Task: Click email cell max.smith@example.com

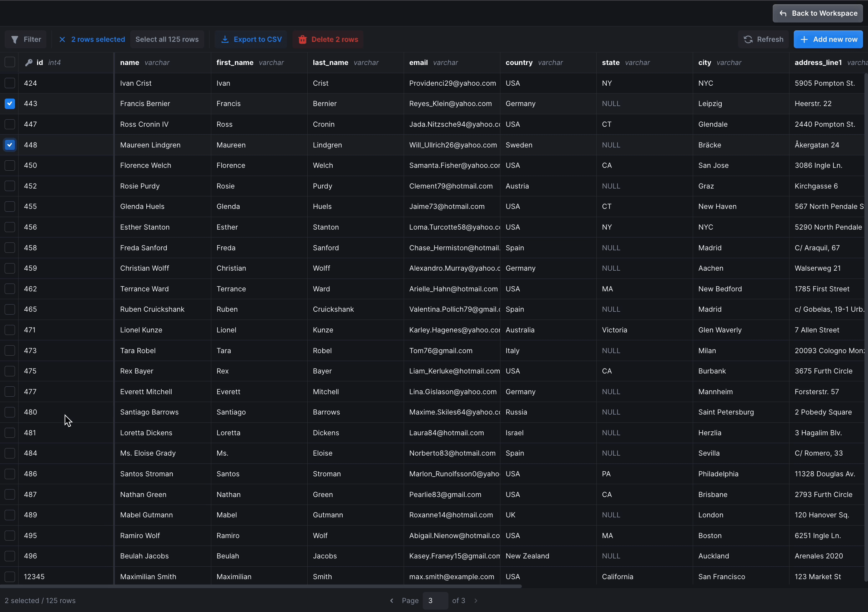Action: [x=451, y=577]
